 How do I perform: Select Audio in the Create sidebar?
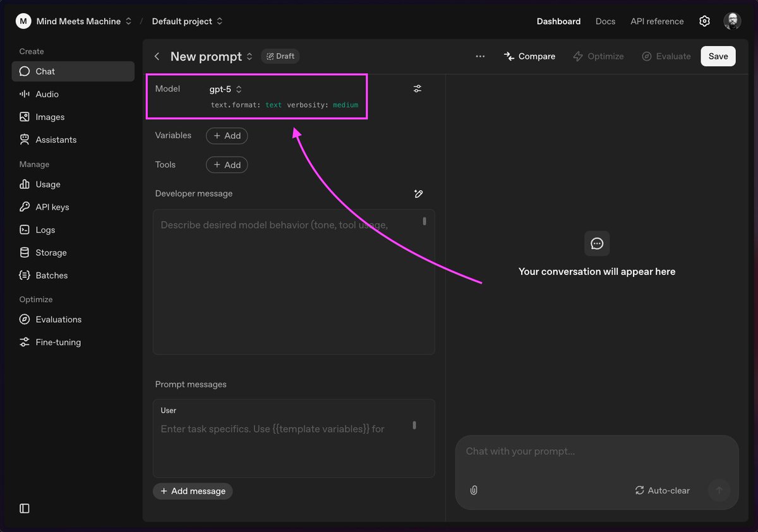47,94
